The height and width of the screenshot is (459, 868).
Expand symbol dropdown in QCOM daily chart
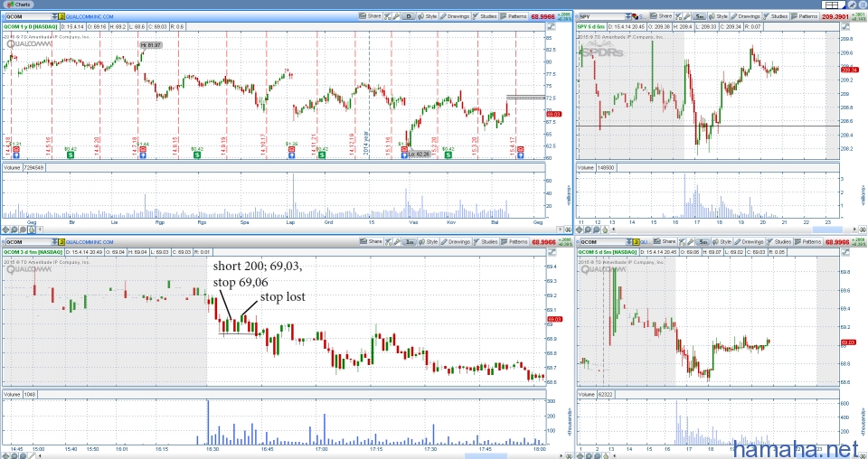point(53,17)
